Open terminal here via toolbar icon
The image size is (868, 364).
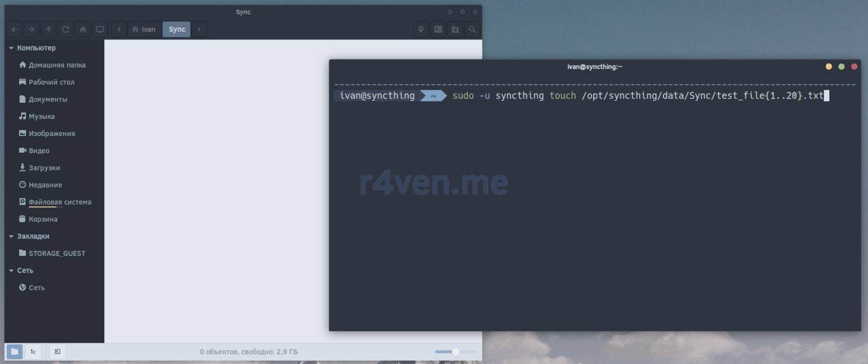click(438, 30)
